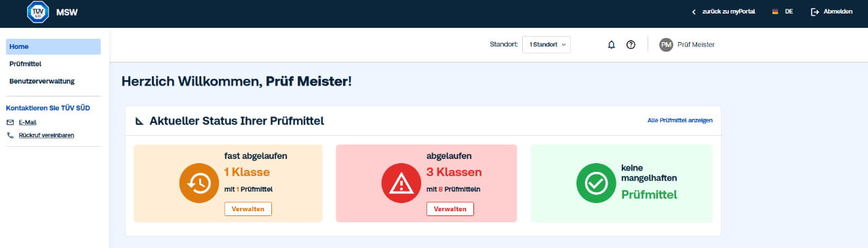
Task: Click Verwalten in the fast abgelaufen card
Action: (248, 209)
